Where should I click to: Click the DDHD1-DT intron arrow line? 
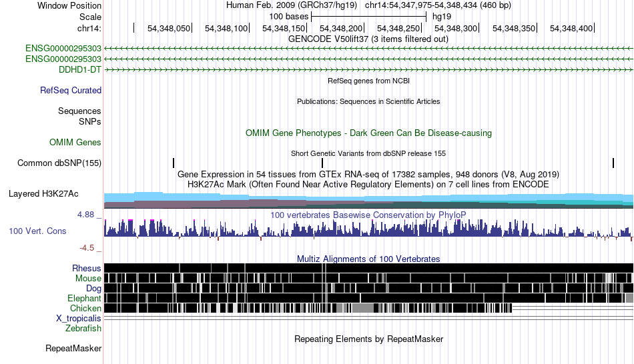[x=369, y=70]
